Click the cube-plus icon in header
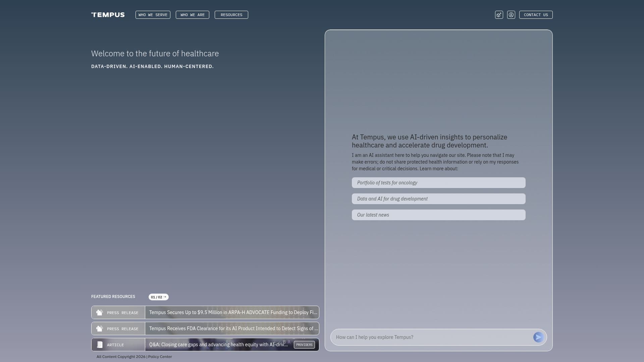This screenshot has height=362, width=644. (499, 15)
